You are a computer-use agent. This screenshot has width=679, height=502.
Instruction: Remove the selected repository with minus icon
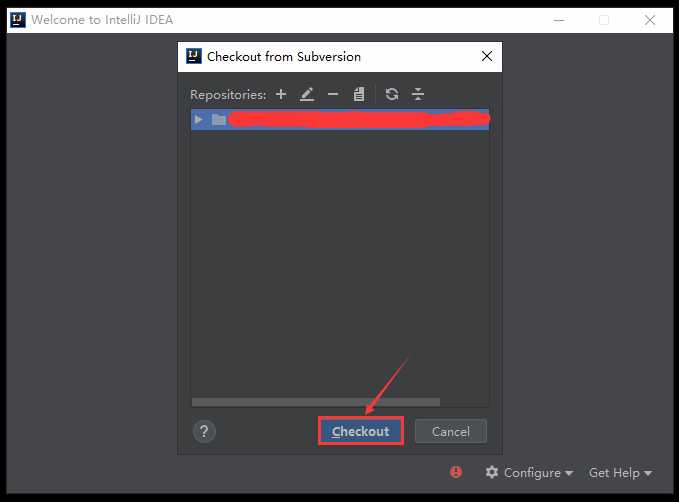point(333,94)
